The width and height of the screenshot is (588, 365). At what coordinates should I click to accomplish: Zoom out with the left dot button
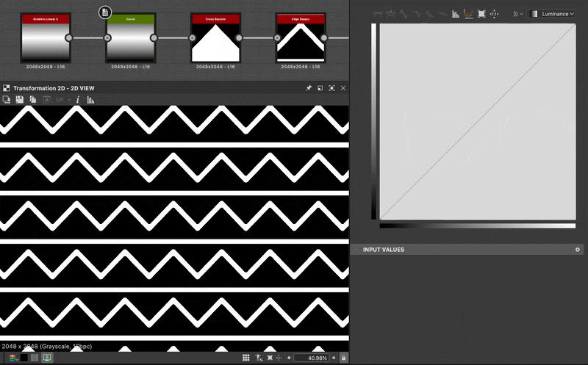pyautogui.click(x=289, y=358)
